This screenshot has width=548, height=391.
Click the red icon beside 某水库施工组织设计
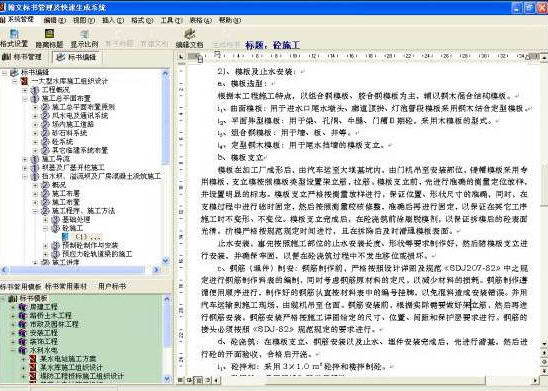pyautogui.click(x=33, y=367)
